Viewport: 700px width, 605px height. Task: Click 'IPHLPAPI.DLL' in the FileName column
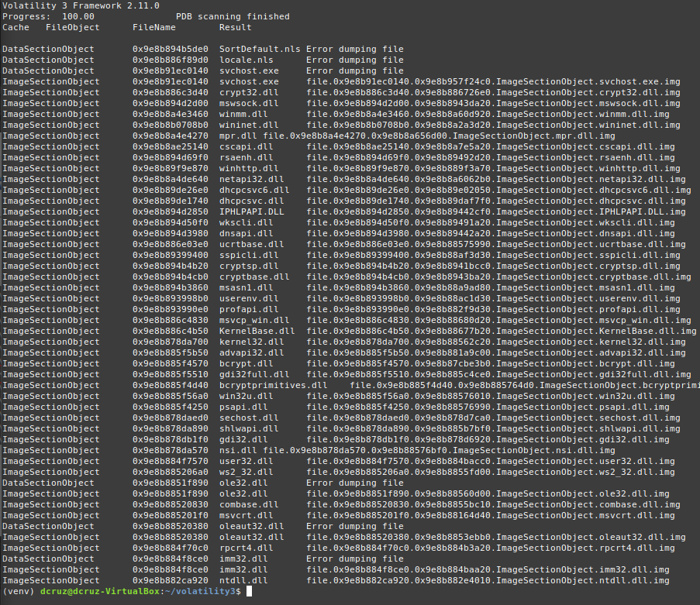pos(251,212)
